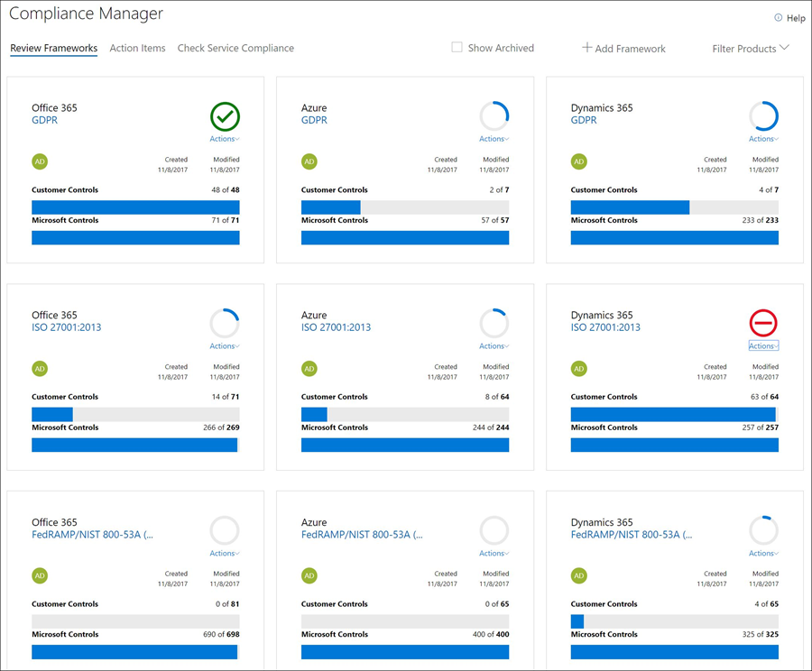Image resolution: width=812 pixels, height=671 pixels.
Task: Click the red blocked status icon on Dynamics 365 ISO 27001:2013
Action: 763,323
